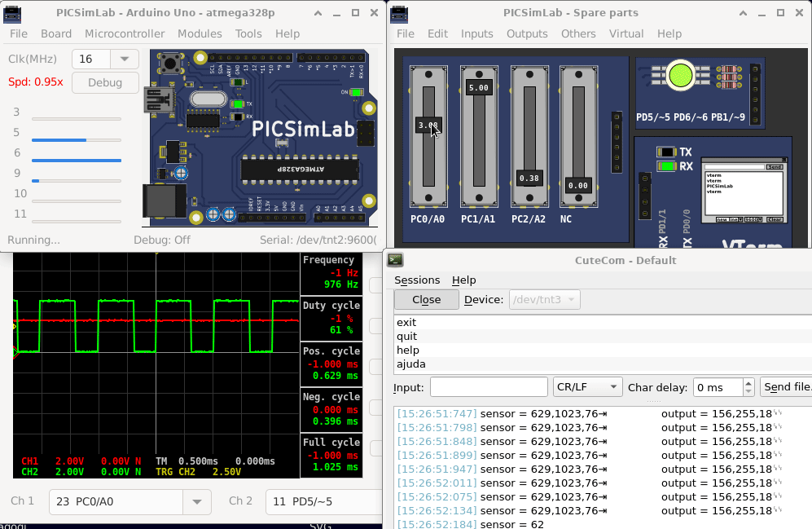Click the ON power LED indicator

(357, 92)
